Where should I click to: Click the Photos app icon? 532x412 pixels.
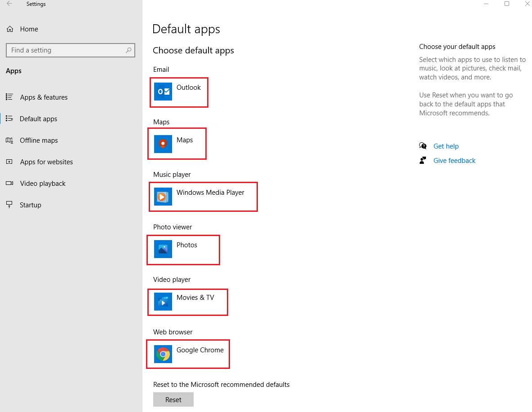coord(163,249)
